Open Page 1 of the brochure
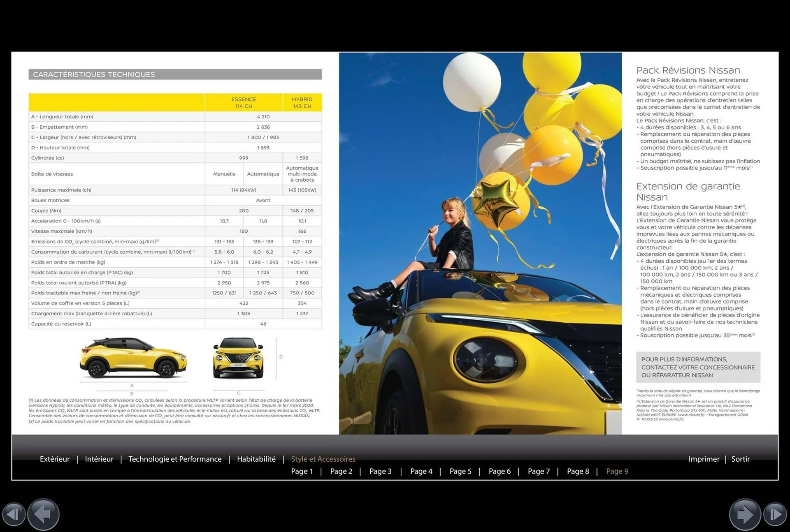Viewport: 790px width, 532px height. [302, 471]
